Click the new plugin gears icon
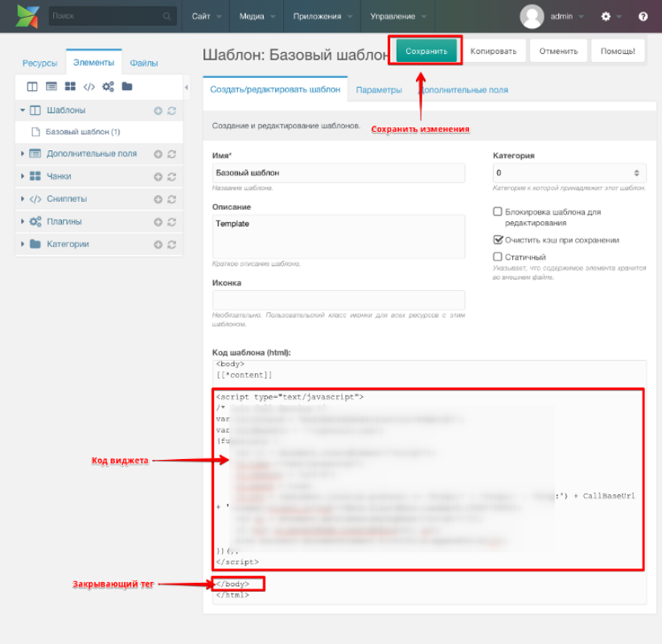The image size is (662, 644). point(108,87)
